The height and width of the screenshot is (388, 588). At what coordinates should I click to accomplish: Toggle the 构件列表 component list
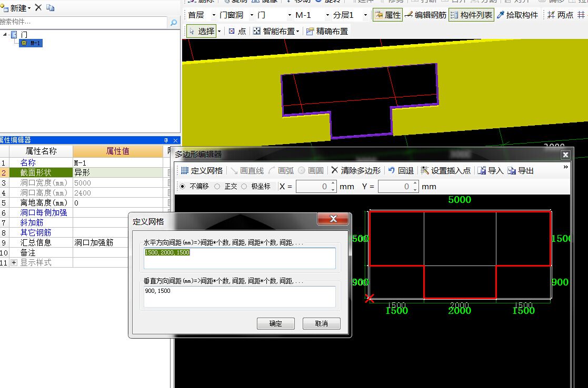471,15
